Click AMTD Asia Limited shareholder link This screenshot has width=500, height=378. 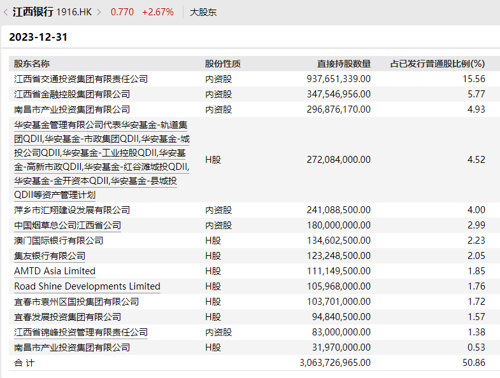(55, 271)
